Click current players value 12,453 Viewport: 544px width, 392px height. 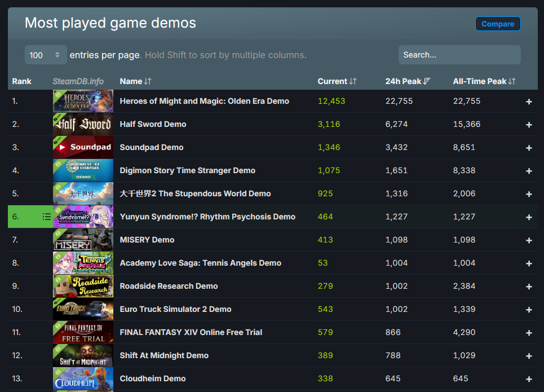click(x=331, y=101)
